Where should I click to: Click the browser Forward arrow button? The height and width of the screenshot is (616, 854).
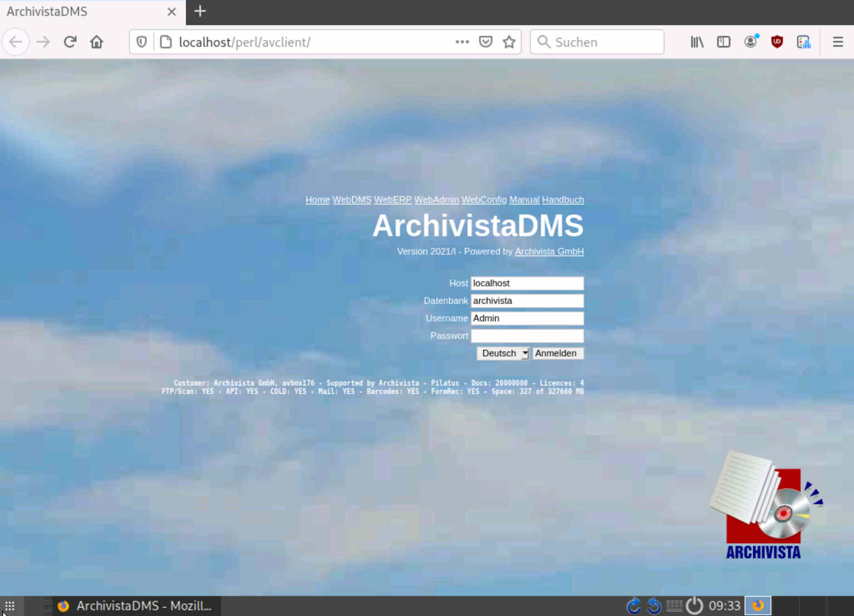click(43, 42)
